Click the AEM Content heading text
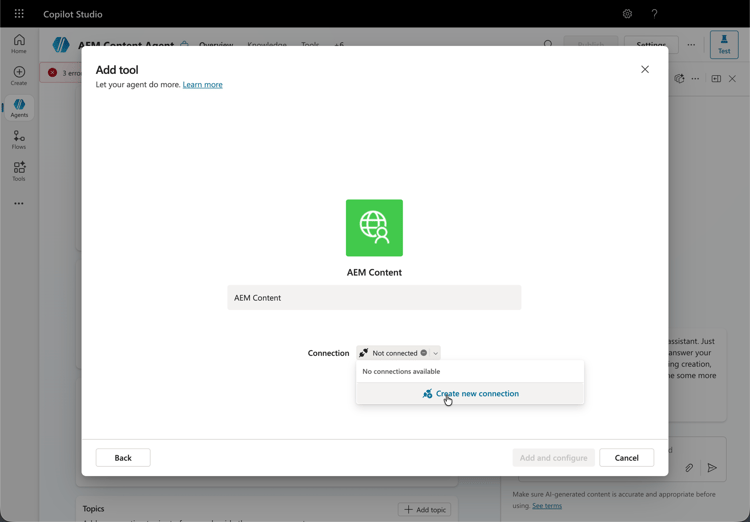750x522 pixels. coord(374,272)
